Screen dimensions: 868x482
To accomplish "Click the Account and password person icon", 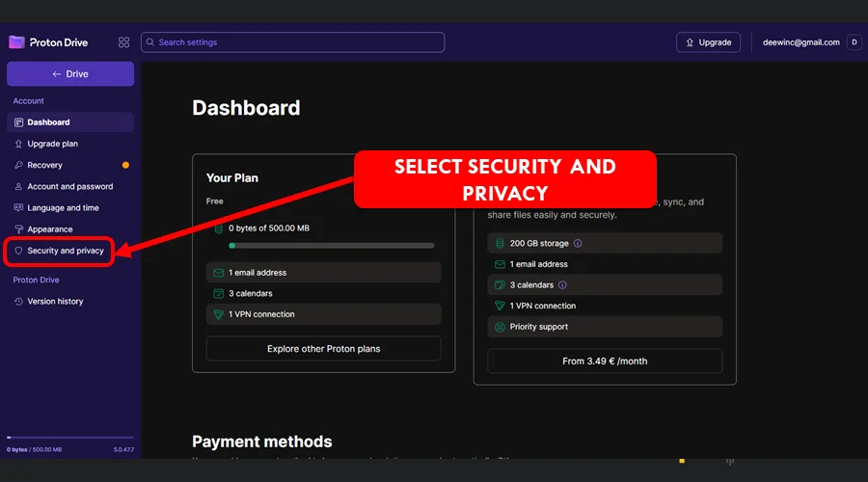I will pos(18,186).
